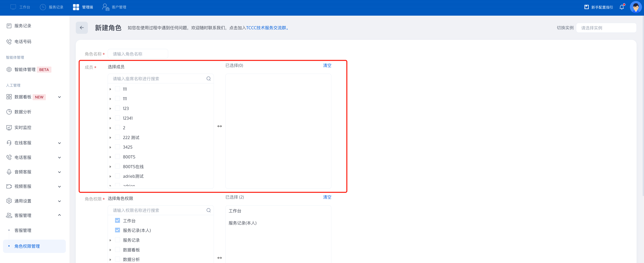Click the 在线客服 headset icon
This screenshot has width=644, height=263.
point(9,143)
